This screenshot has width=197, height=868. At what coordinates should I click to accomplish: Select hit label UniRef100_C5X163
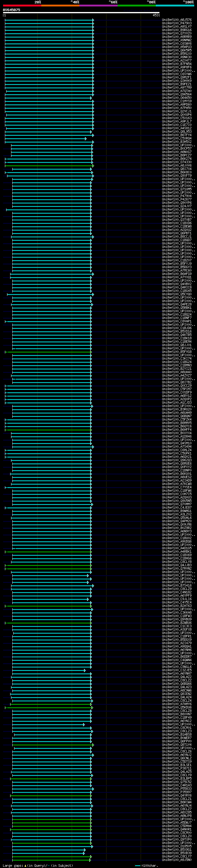click(x=177, y=118)
